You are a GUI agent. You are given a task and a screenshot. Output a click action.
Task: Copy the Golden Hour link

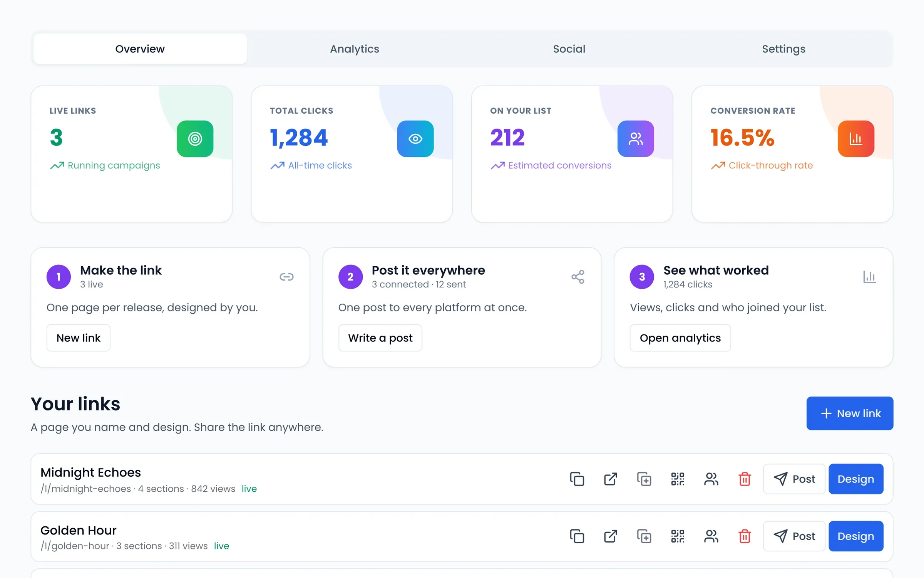577,536
